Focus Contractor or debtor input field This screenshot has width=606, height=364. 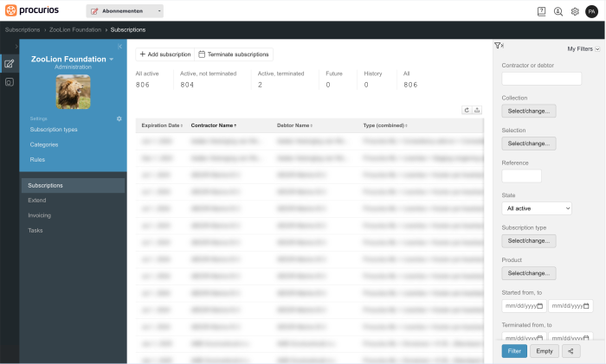pos(541,79)
